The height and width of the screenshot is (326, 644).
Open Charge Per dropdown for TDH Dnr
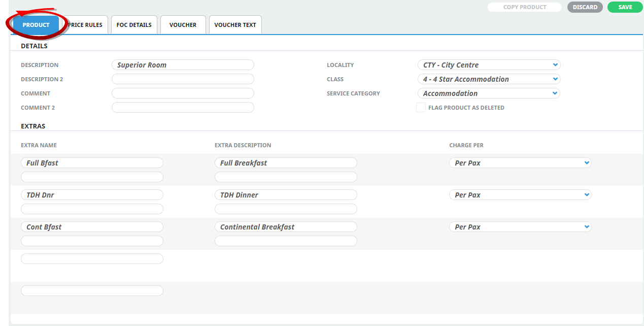(x=520, y=195)
